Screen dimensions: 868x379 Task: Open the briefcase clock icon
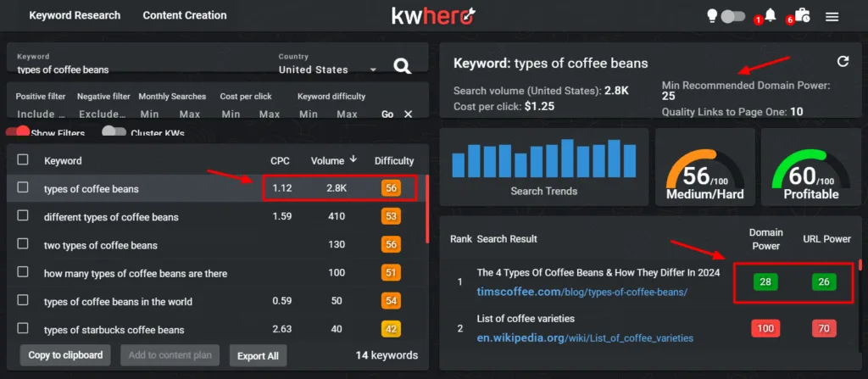click(x=802, y=15)
